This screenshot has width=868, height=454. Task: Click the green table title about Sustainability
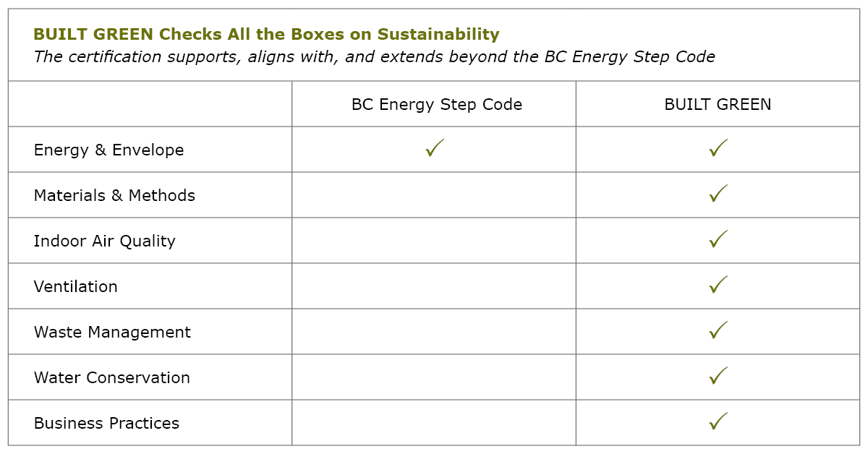click(266, 34)
